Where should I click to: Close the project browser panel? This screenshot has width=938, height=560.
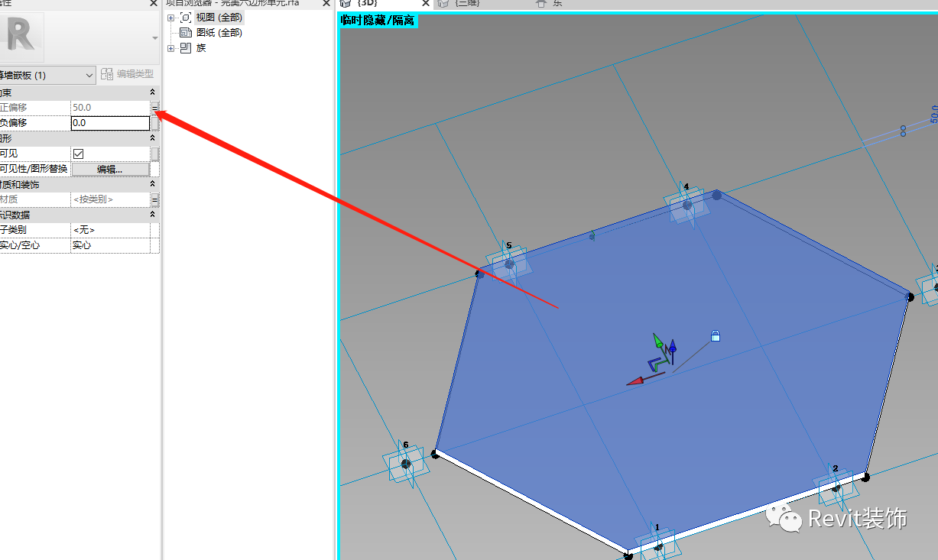tap(326, 4)
